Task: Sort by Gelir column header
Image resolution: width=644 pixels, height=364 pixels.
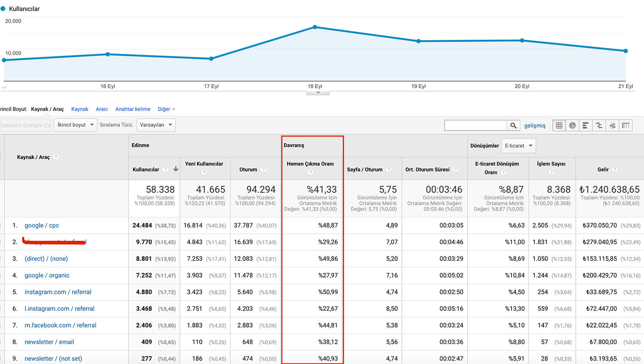Action: 603,169
